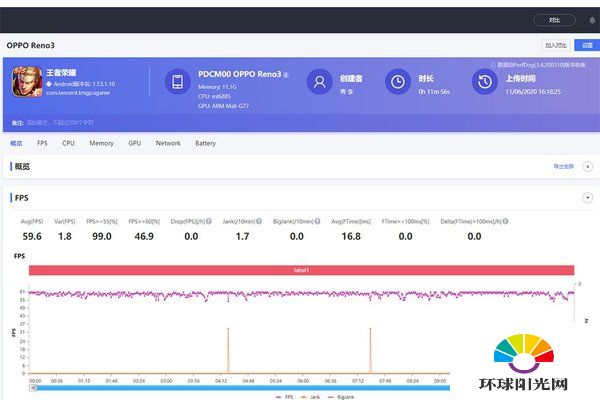
Task: Click the Jank value 1.7
Action: (242, 236)
